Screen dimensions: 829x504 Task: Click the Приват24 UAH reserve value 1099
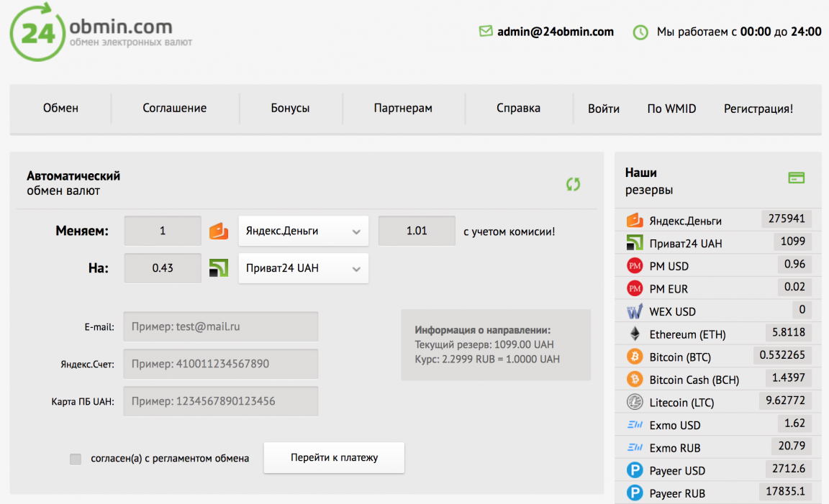pos(792,241)
